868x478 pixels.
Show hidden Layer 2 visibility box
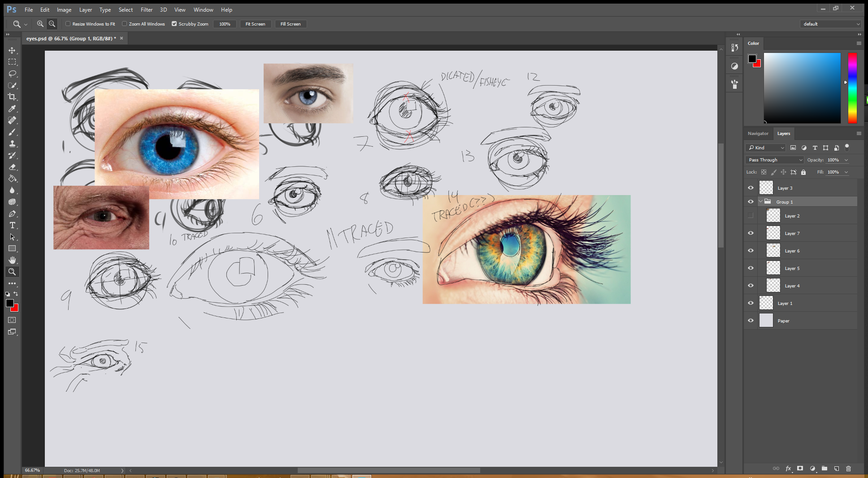click(751, 216)
